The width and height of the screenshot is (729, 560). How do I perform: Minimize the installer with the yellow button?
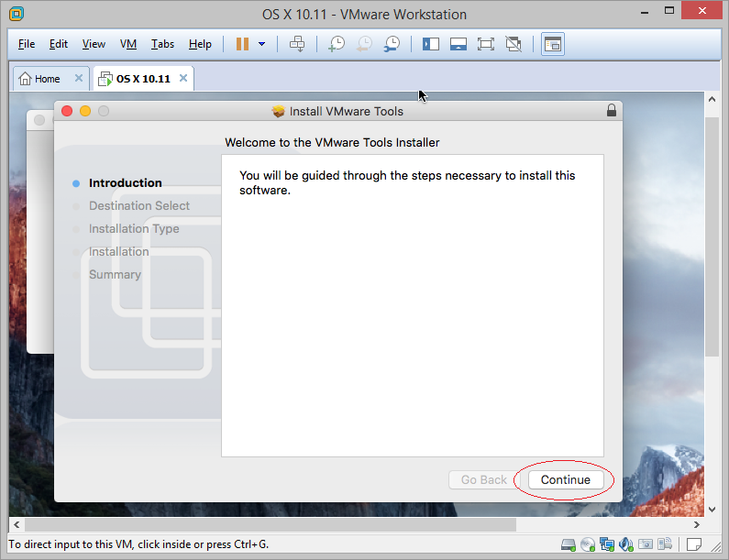[85, 111]
